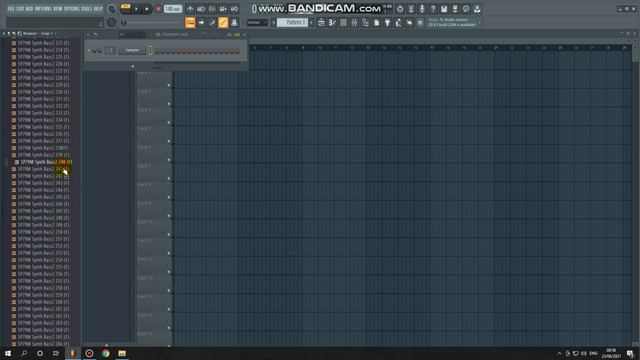
Task: Click the highlighted step view icon in Channel rack
Action: pos(237,35)
